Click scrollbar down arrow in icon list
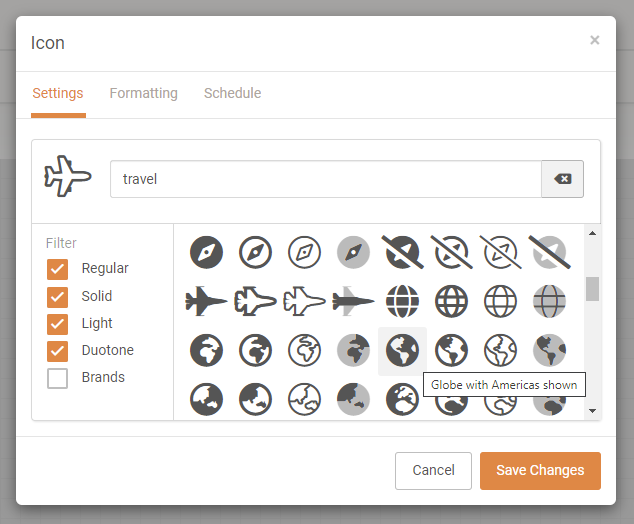Screen dimensions: 634x524 592,411
